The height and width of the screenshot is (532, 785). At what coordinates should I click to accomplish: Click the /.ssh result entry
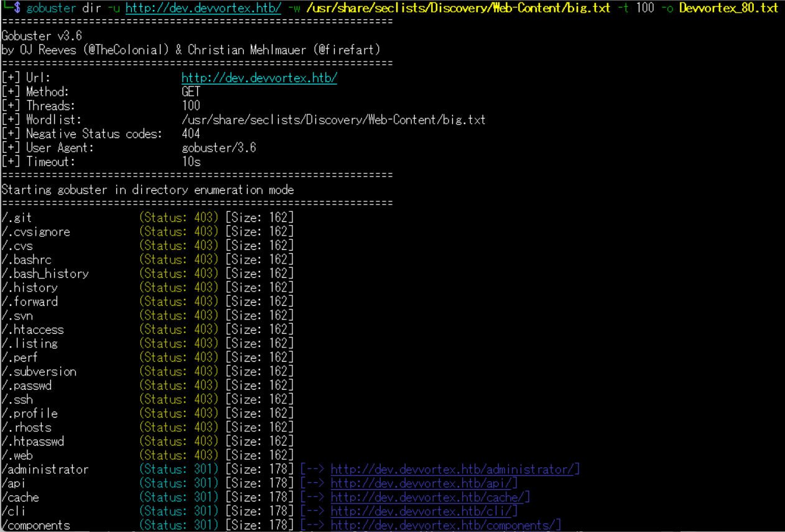click(17, 400)
